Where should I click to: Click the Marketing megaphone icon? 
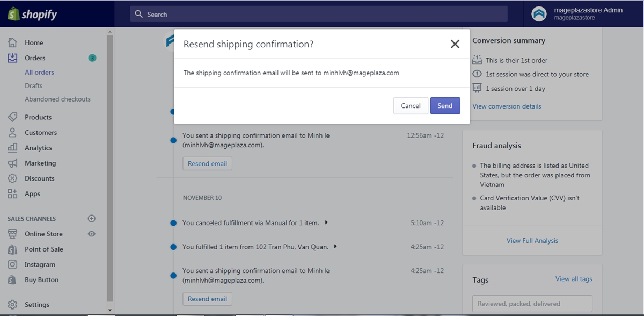tap(12, 163)
